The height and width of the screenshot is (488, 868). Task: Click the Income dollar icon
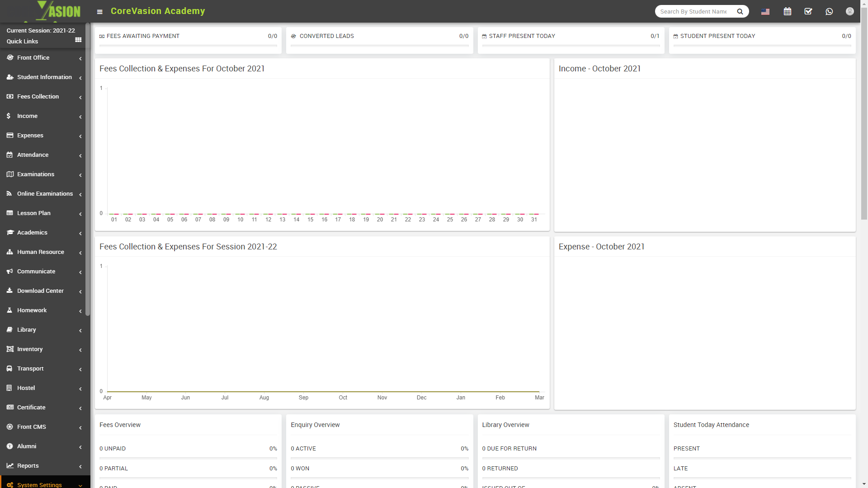point(9,116)
